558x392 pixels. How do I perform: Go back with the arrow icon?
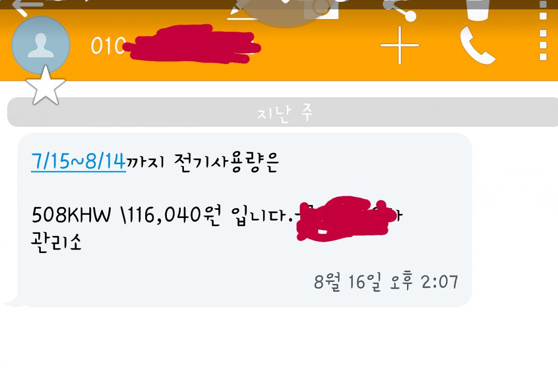click(27, 7)
